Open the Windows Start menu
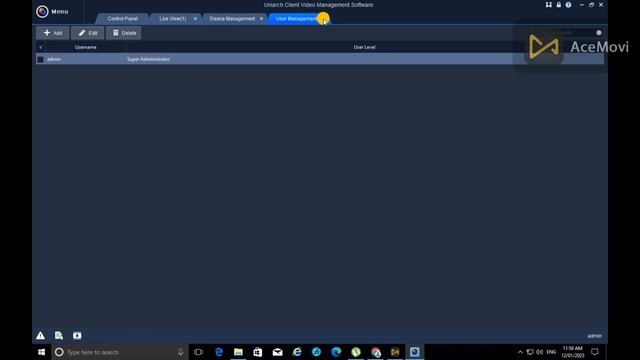Image resolution: width=640 pixels, height=360 pixels. click(x=41, y=352)
